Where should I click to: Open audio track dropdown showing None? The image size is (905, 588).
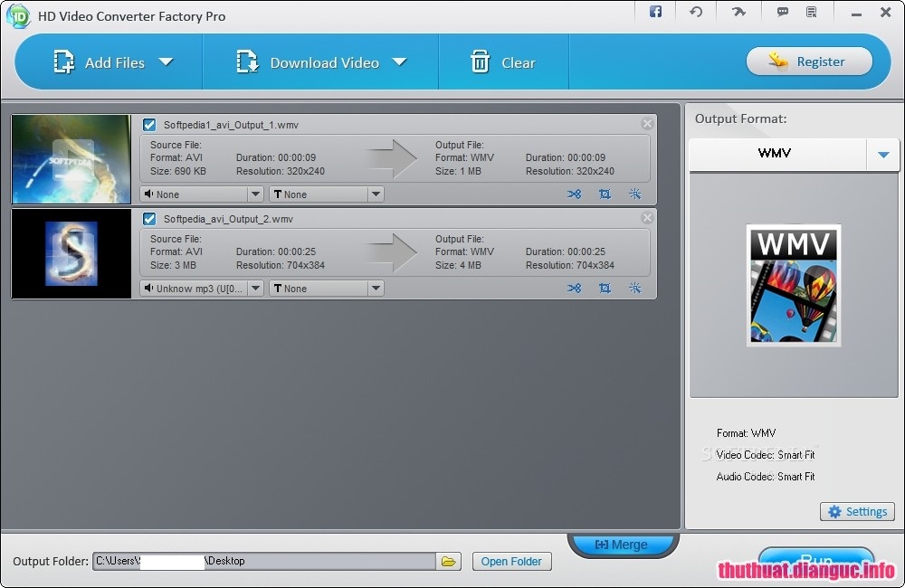click(x=202, y=194)
